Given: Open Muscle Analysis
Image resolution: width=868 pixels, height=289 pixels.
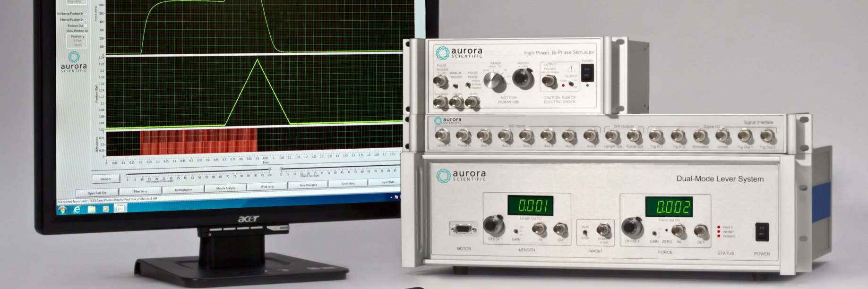Looking at the screenshot, I should 226,188.
